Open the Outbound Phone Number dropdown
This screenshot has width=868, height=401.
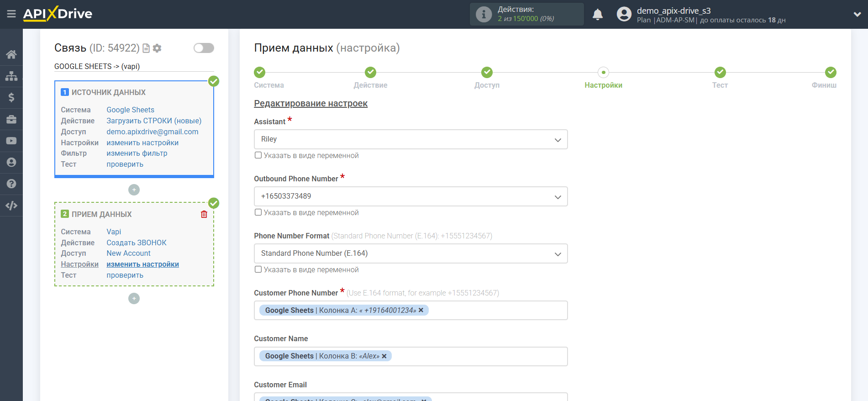(410, 196)
